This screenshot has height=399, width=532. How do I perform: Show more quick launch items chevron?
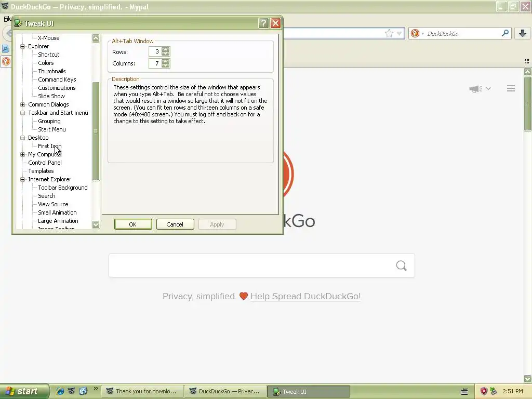(x=96, y=389)
